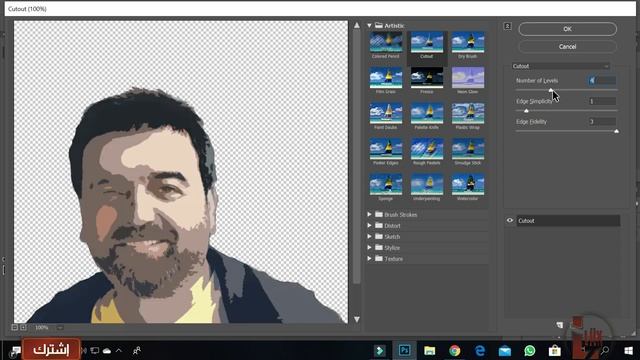The image size is (640, 360).
Task: Choose the Sponge filter thumbnail
Action: click(386, 184)
